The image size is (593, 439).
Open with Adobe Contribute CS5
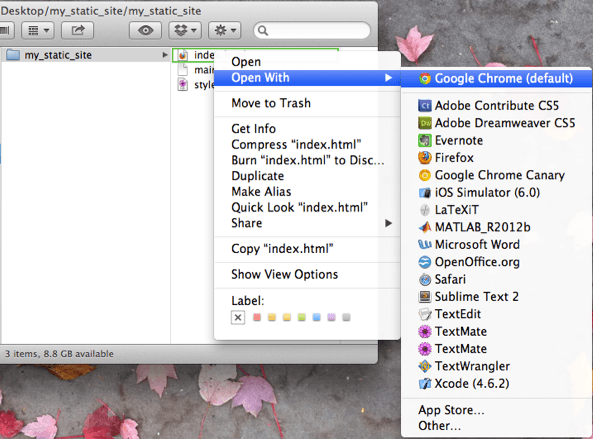(496, 105)
